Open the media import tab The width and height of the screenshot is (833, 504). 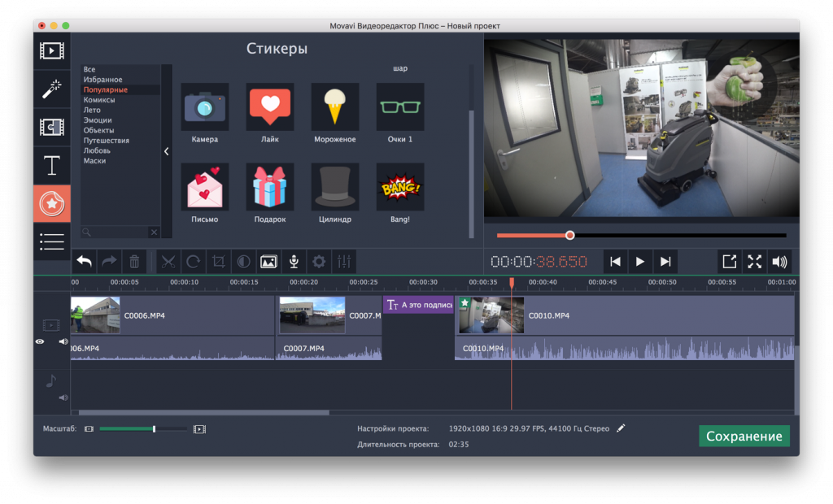click(51, 51)
